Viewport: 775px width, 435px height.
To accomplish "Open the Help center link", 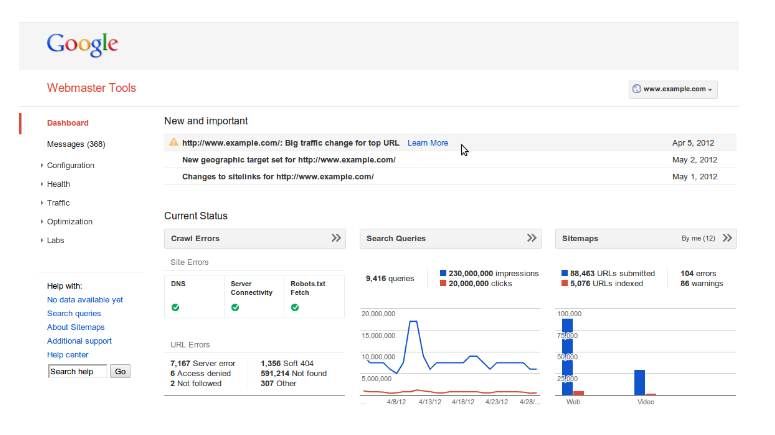I will coord(68,355).
